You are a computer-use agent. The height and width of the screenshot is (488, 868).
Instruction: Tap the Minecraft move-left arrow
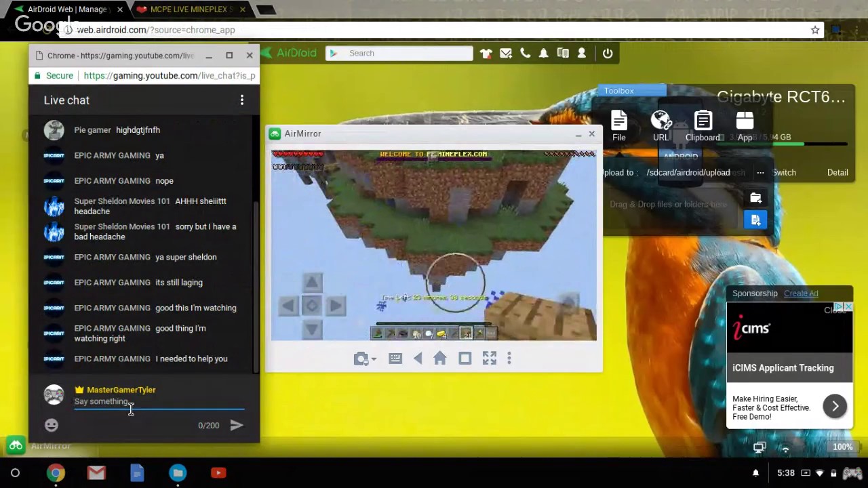pyautogui.click(x=288, y=306)
